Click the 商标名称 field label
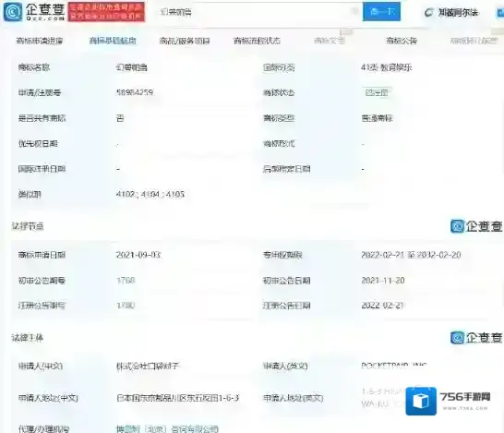This screenshot has height=433, width=504. pyautogui.click(x=34, y=67)
